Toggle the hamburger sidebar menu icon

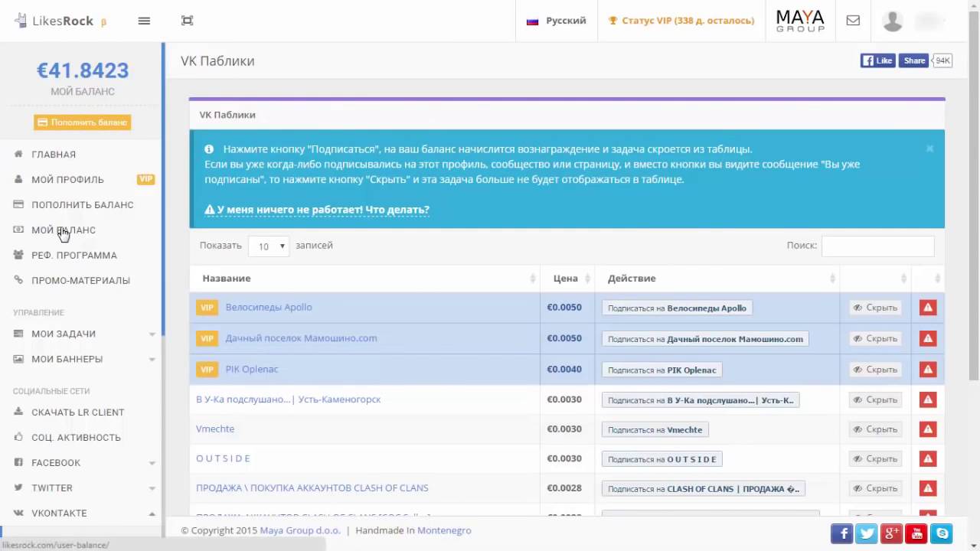(x=144, y=21)
